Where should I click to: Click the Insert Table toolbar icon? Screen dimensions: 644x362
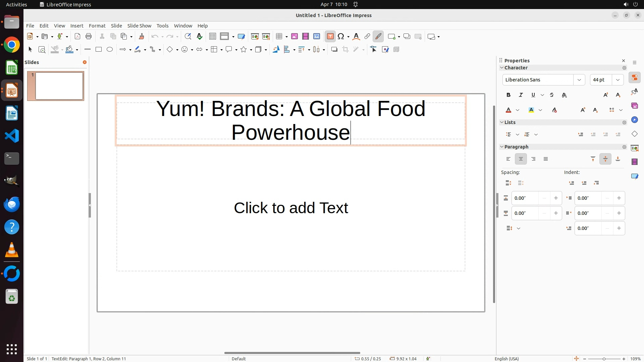pyautogui.click(x=279, y=37)
